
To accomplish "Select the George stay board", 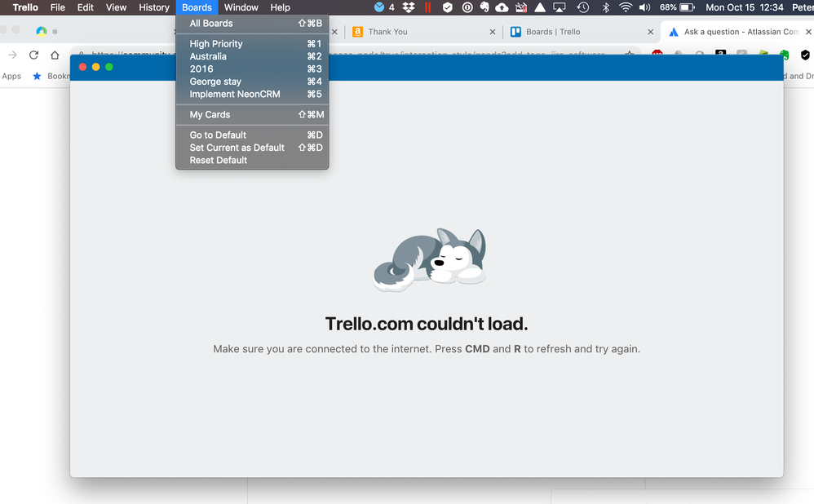I will pos(215,82).
